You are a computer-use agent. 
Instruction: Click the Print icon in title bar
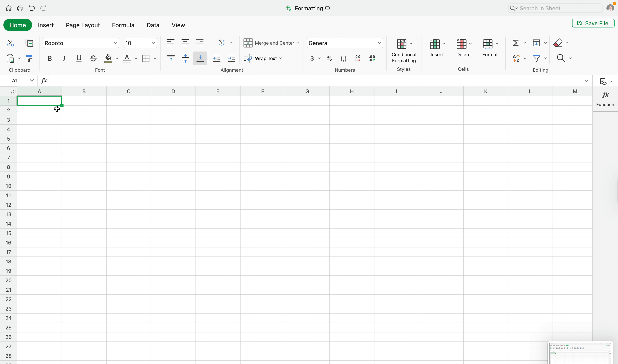coord(20,8)
